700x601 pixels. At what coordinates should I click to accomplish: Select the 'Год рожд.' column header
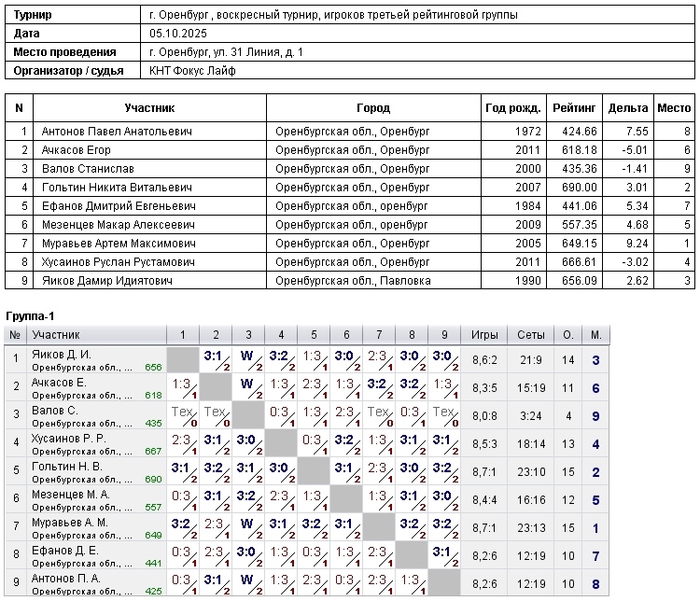(512, 108)
